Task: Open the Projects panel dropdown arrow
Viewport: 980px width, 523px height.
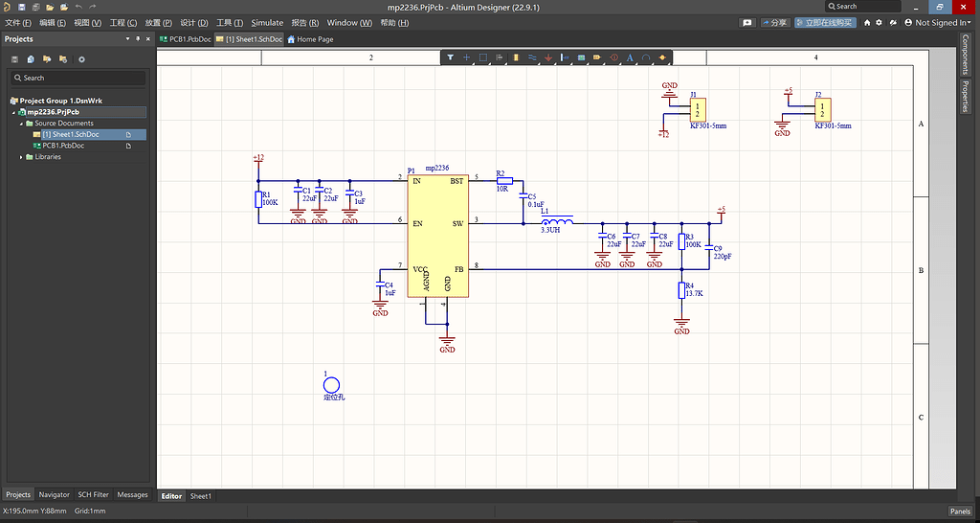Action: pyautogui.click(x=127, y=38)
